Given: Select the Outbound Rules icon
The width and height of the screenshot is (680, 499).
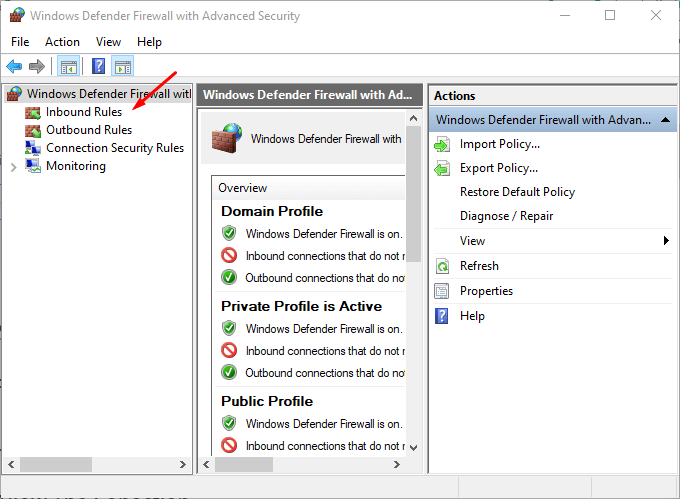Looking at the screenshot, I should click(33, 130).
